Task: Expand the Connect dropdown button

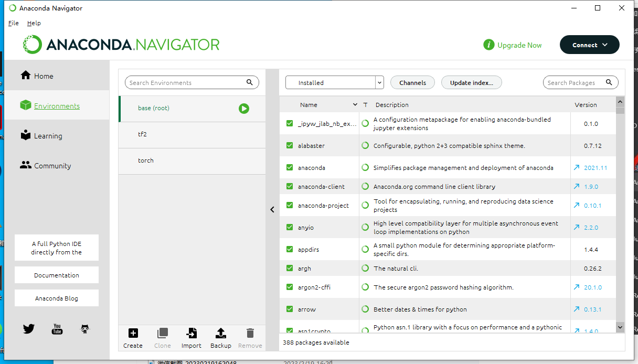Action: (x=590, y=45)
